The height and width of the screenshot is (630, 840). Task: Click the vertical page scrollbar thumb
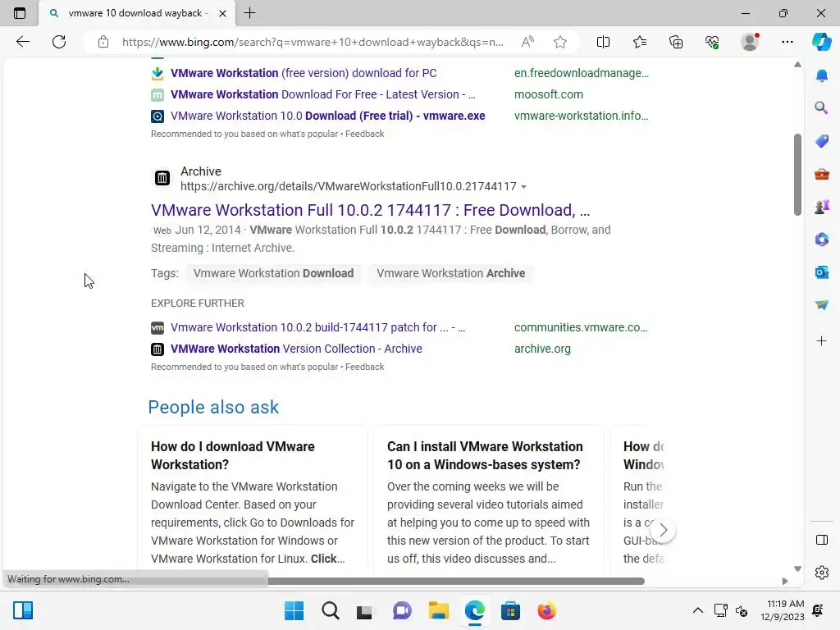click(x=797, y=175)
